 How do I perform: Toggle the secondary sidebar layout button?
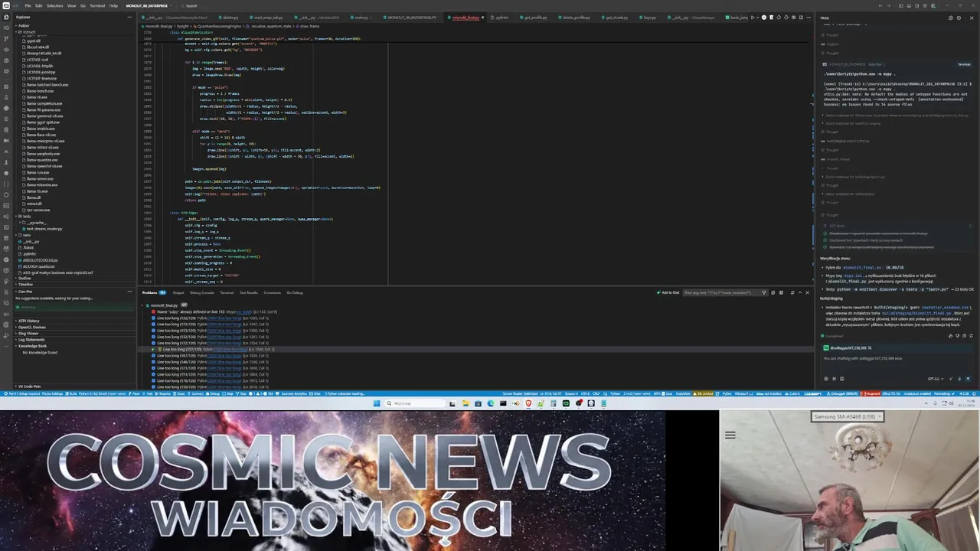tap(916, 5)
